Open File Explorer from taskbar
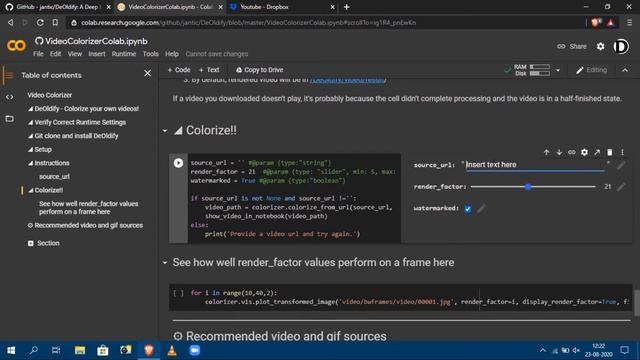 pyautogui.click(x=80, y=350)
